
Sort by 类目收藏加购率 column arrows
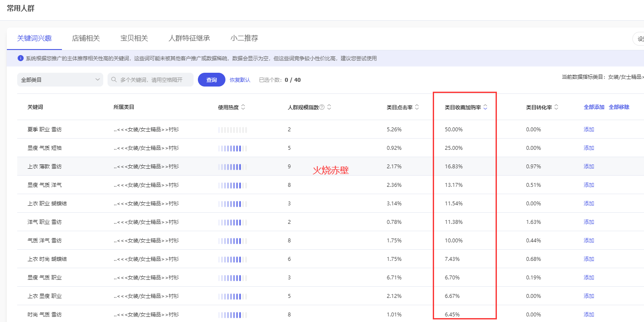pos(485,107)
